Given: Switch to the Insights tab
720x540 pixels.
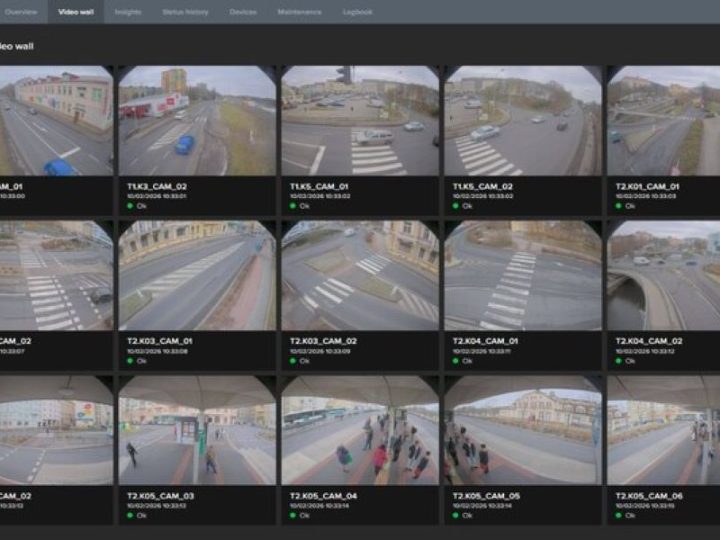Looking at the screenshot, I should (x=128, y=12).
